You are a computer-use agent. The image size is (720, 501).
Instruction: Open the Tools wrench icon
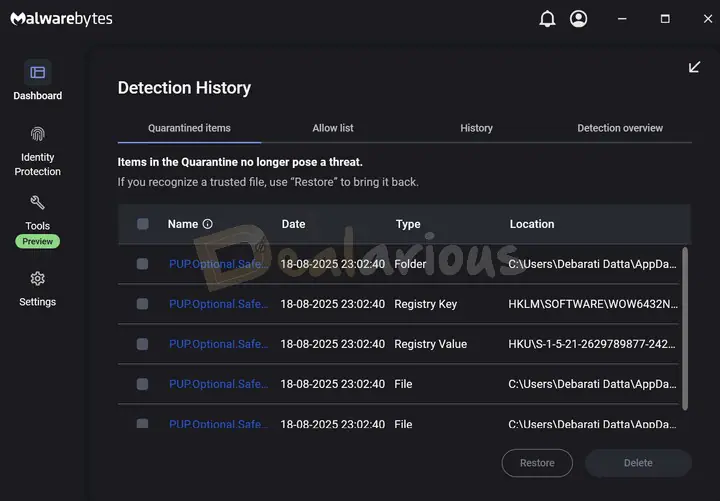point(38,203)
